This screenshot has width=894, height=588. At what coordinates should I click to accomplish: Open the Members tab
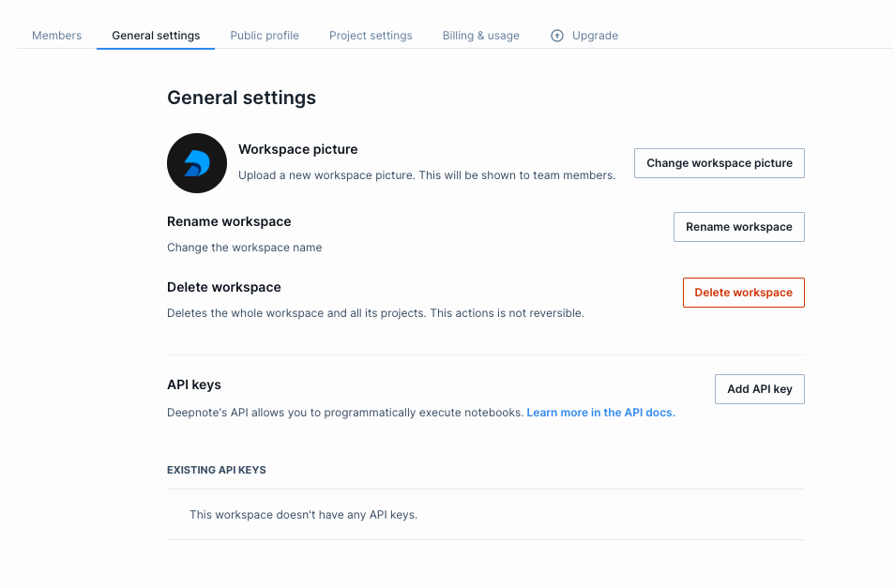56,36
